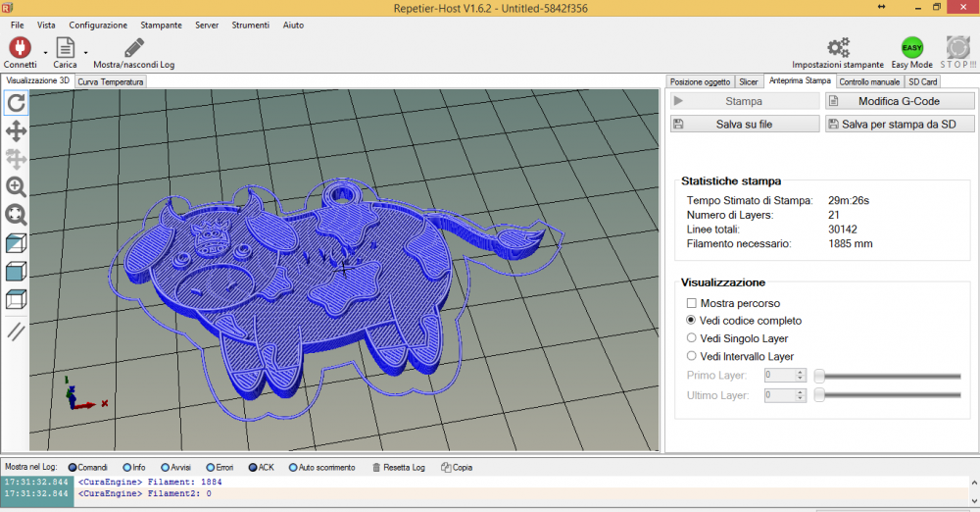Expand the Carica dropdown arrow
This screenshot has width=980, height=512.
coord(85,52)
